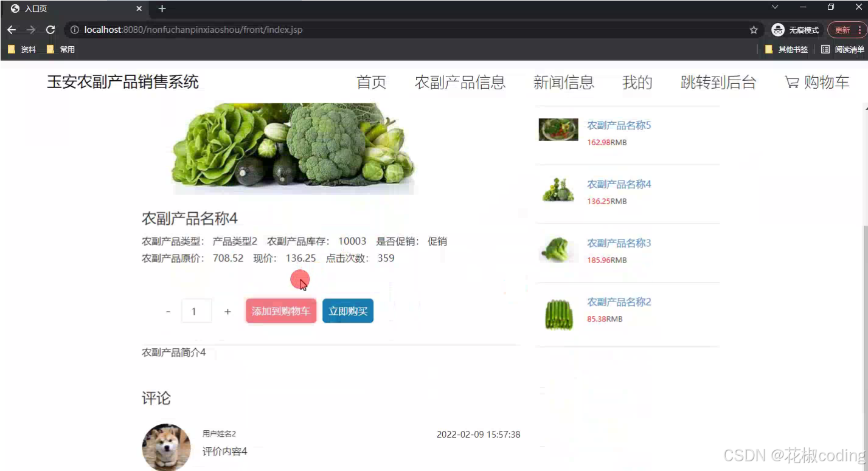The image size is (868, 471).
Task: Click the 农副产品名称5 salad thumbnail
Action: tap(558, 129)
